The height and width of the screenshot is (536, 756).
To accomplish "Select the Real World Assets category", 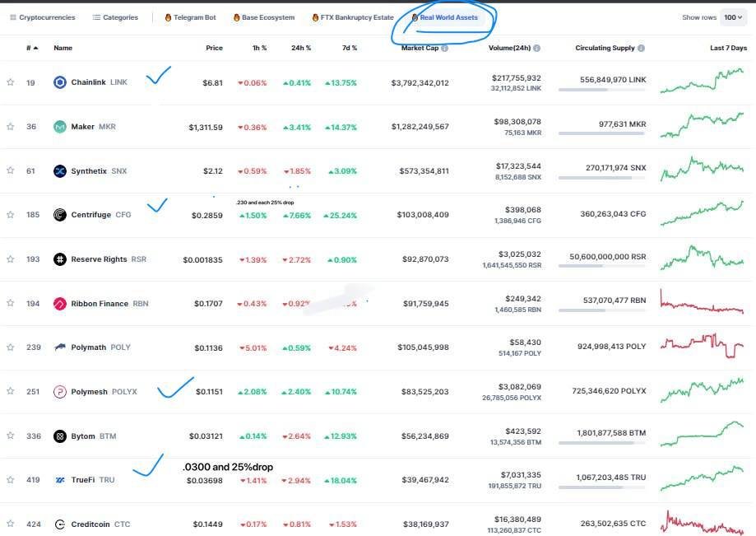I will tap(444, 17).
